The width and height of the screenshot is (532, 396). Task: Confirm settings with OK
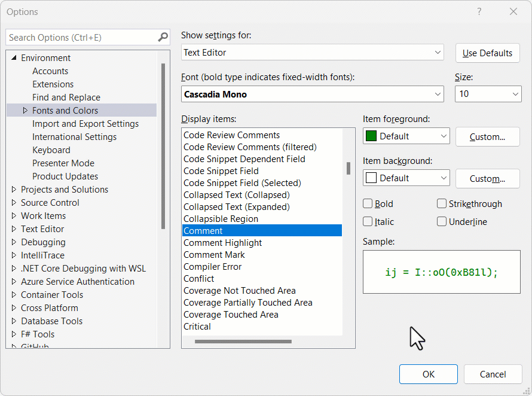pos(429,374)
